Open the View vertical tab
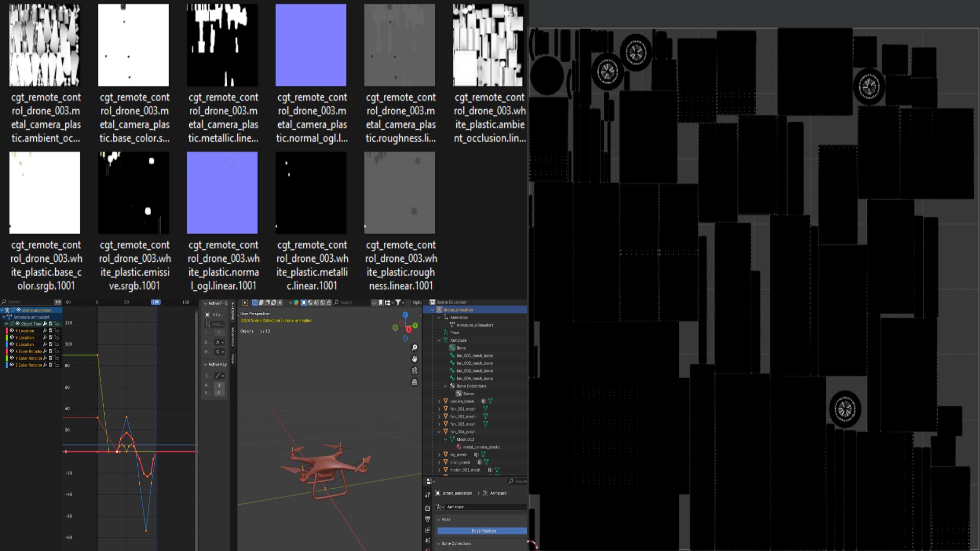This screenshot has width=980, height=551. click(233, 358)
